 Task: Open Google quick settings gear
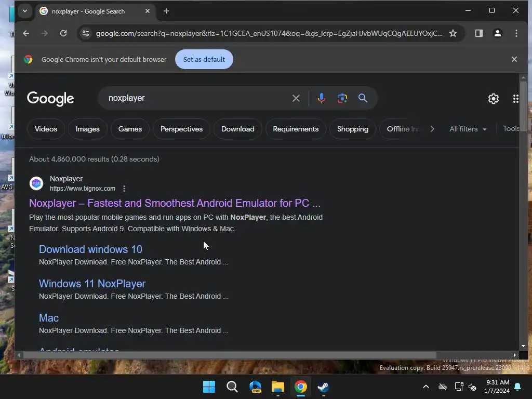coord(493,99)
